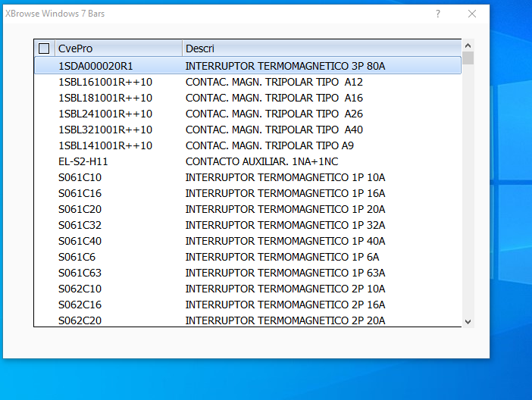Select the S061C63 cell
The height and width of the screenshot is (400, 532).
pos(80,273)
